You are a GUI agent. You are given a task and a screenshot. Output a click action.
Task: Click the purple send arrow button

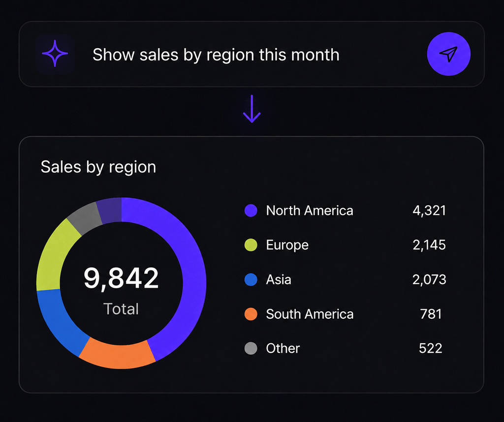click(x=449, y=54)
